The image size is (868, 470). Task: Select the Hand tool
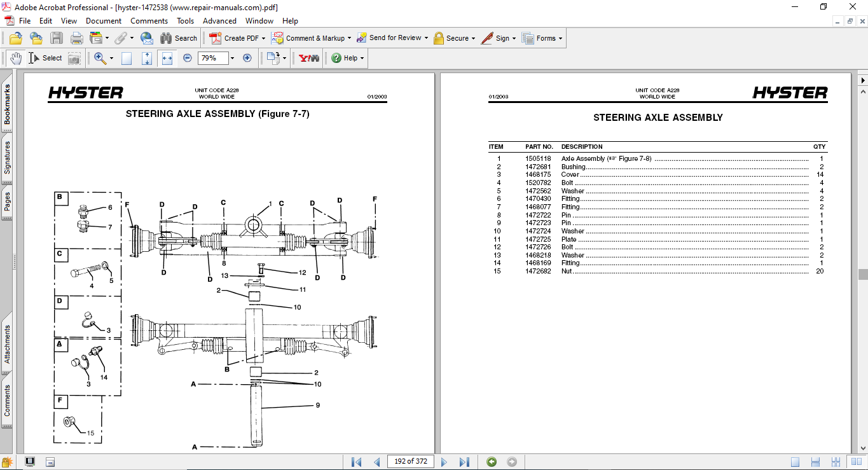(x=15, y=58)
